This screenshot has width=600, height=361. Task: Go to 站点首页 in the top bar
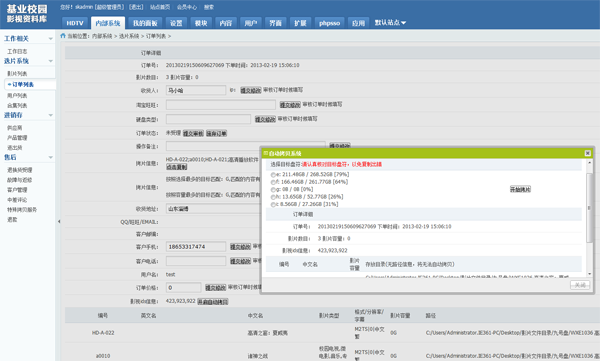(x=160, y=7)
